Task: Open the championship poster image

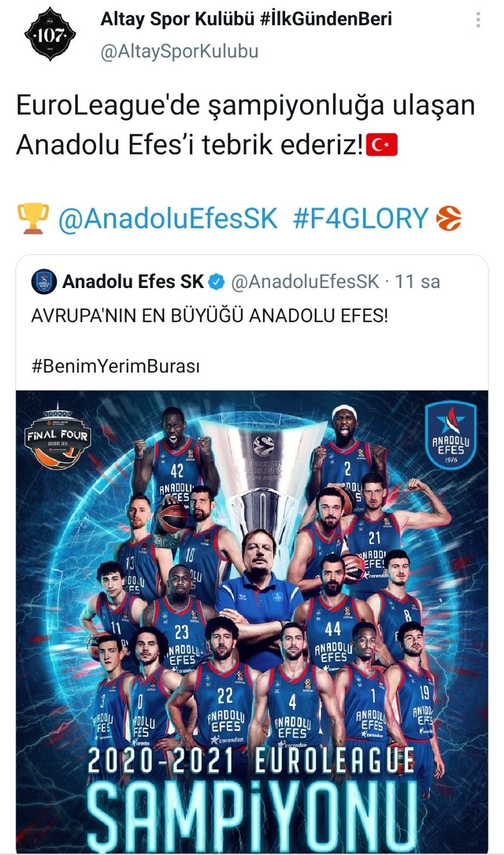Action: (252, 621)
